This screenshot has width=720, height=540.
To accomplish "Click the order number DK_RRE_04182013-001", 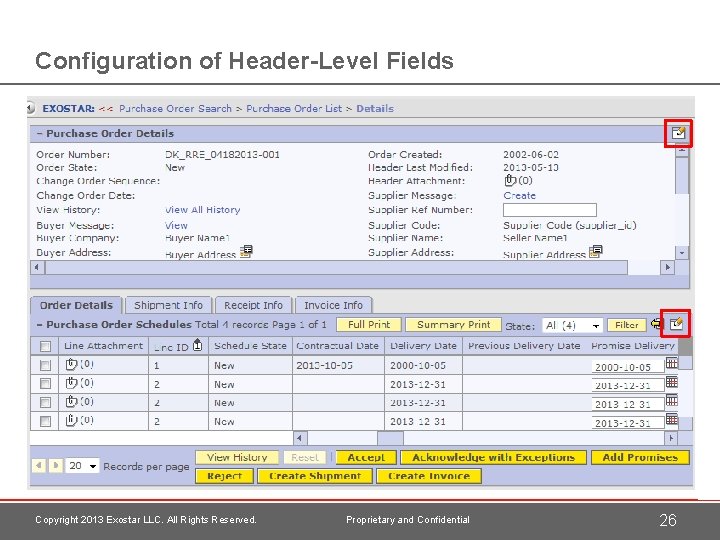I will tap(222, 154).
